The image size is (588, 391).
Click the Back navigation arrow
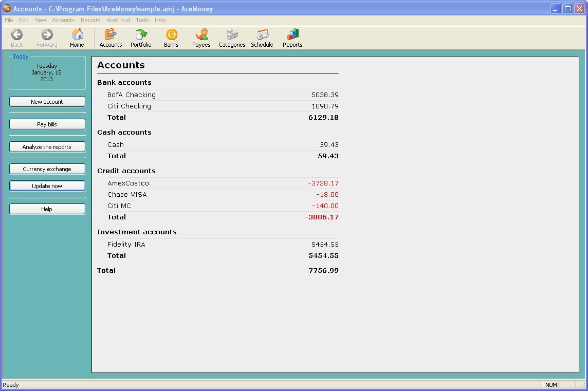pyautogui.click(x=16, y=37)
